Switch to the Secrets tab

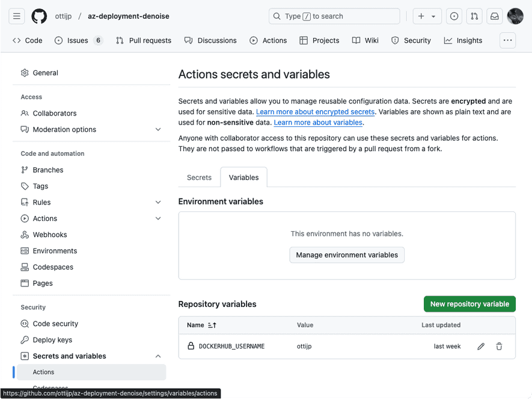198,178
